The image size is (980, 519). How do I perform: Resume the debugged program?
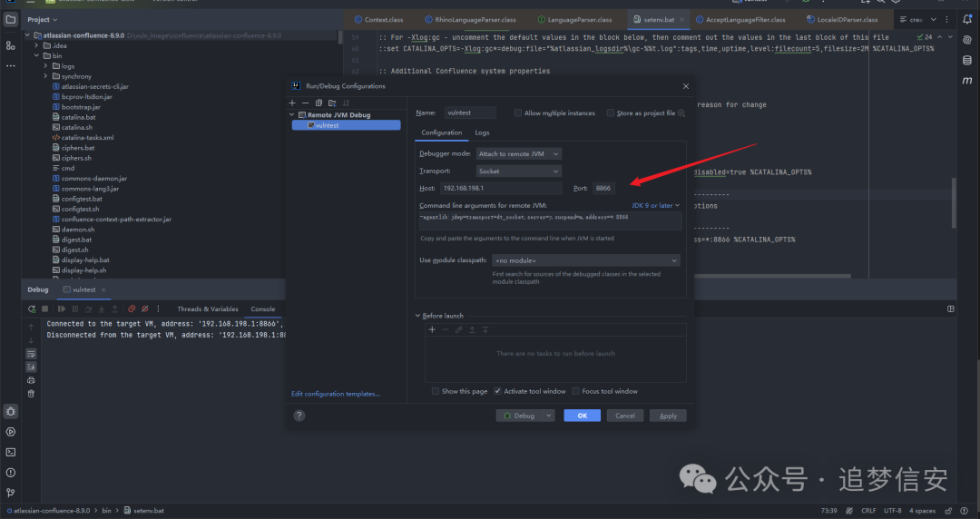click(62, 308)
